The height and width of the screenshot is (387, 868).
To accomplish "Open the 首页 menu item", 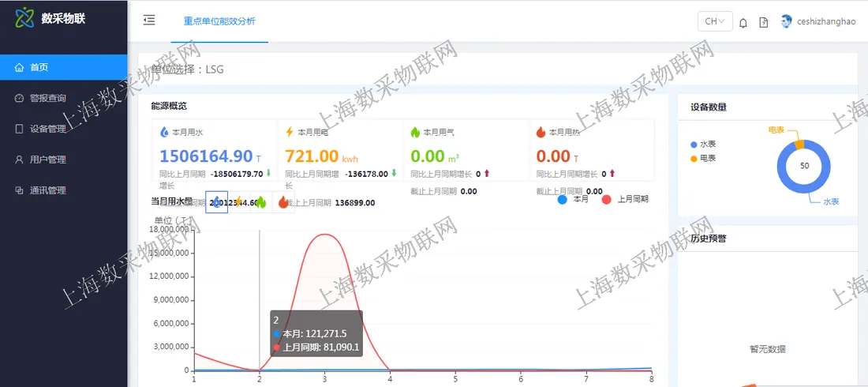I will 64,68.
